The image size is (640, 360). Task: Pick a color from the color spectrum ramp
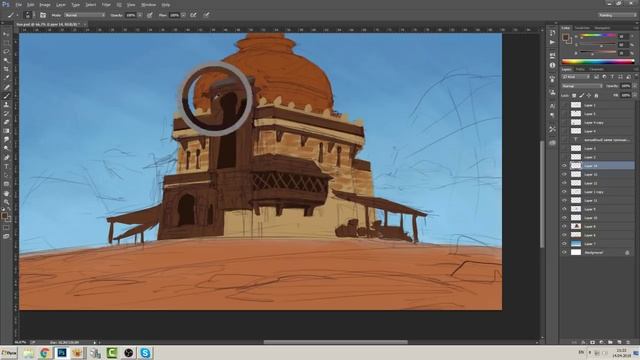pos(598,62)
